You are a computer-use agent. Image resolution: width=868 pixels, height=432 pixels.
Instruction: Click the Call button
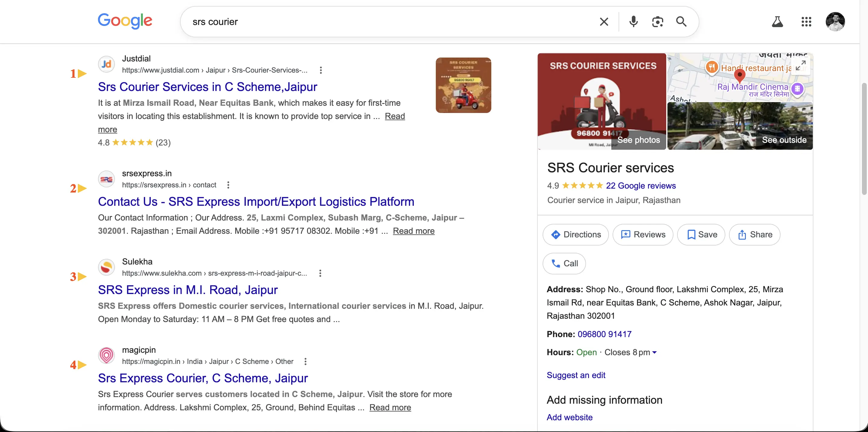564,263
